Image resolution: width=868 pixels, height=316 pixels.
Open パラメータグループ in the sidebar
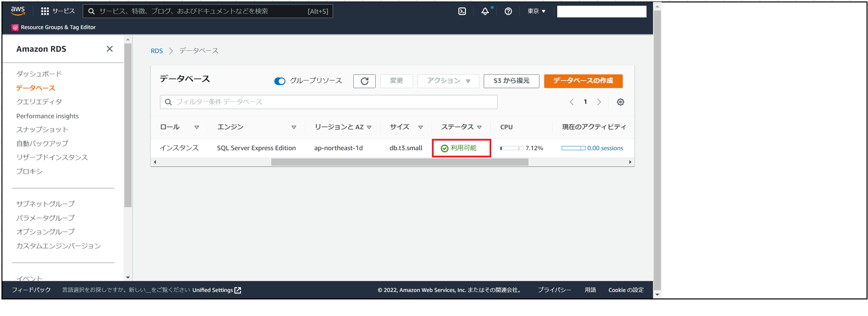(x=45, y=218)
